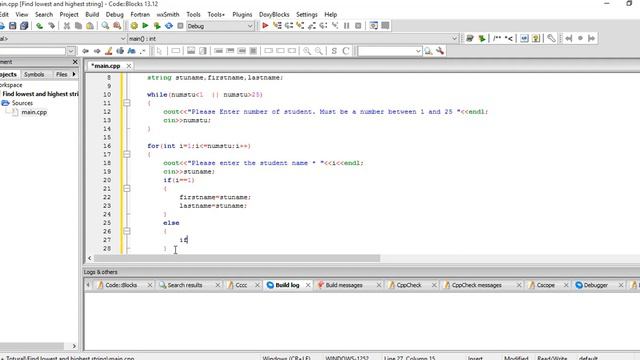640x360 pixels.
Task: Click the Save all files icon
Action: coord(24,26)
